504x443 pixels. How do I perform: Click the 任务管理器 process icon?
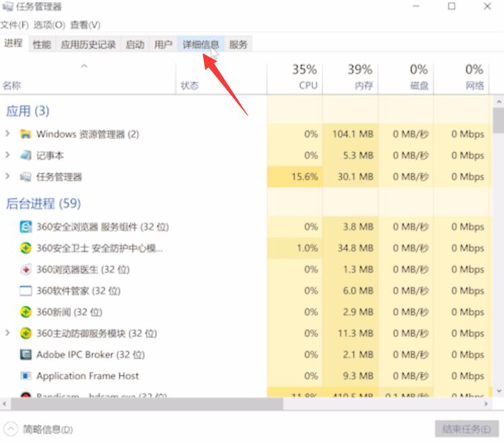26,176
